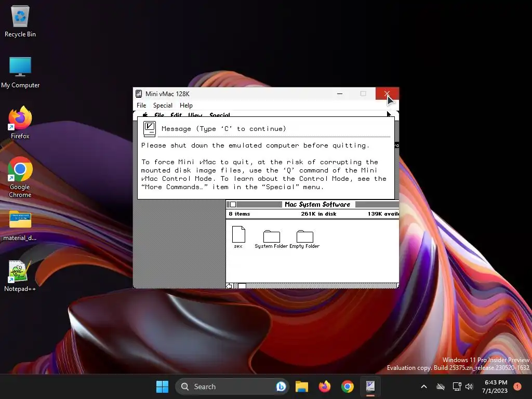Expand hidden system tray icons chevron

pos(424,387)
